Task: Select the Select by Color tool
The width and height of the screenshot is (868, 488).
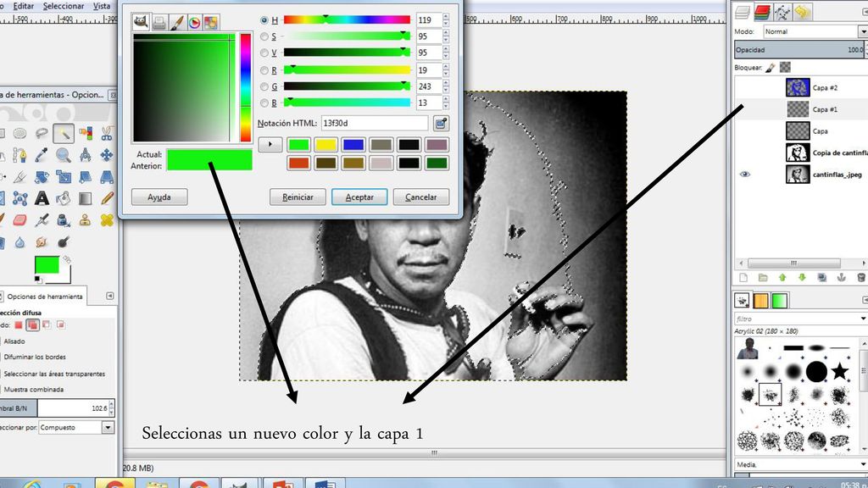Action: (86, 133)
